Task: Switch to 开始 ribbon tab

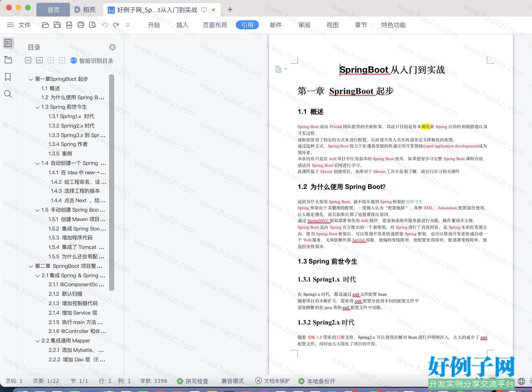Action: 154,25
